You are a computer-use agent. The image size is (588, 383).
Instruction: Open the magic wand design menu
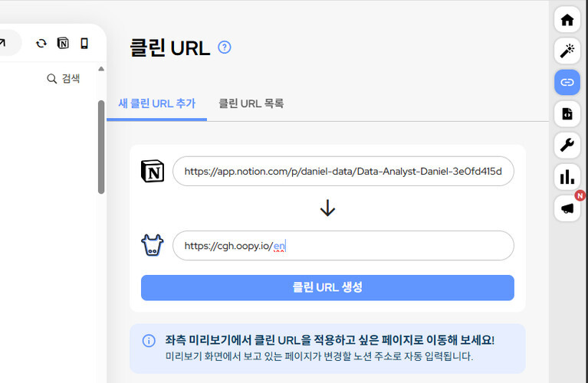[567, 51]
